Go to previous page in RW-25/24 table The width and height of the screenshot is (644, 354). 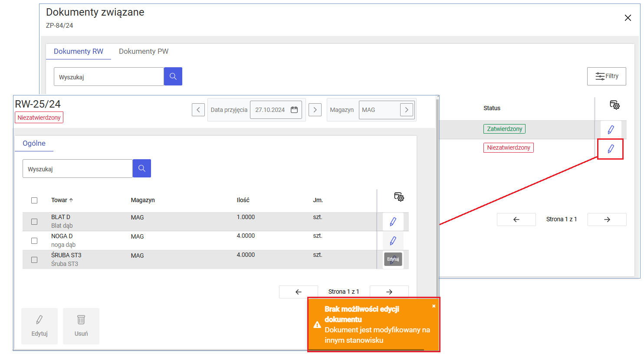click(x=299, y=292)
